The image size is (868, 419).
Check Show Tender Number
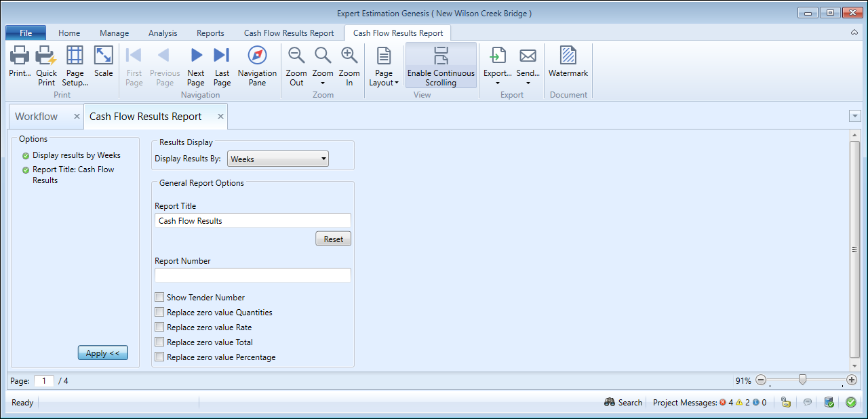click(159, 297)
